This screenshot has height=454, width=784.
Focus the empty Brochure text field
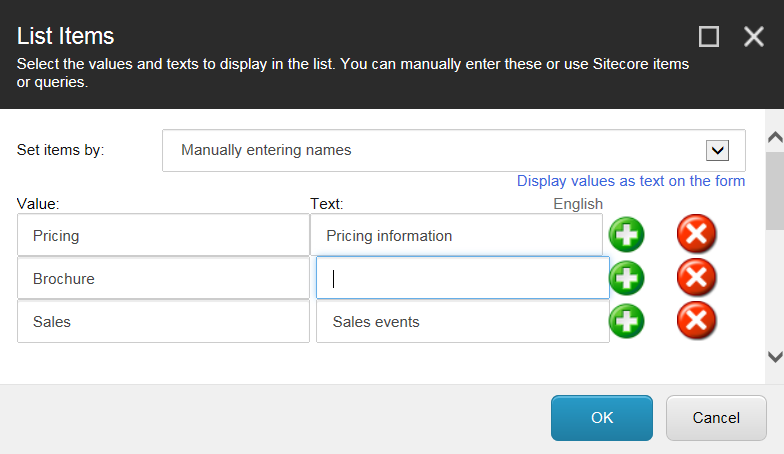click(x=462, y=278)
